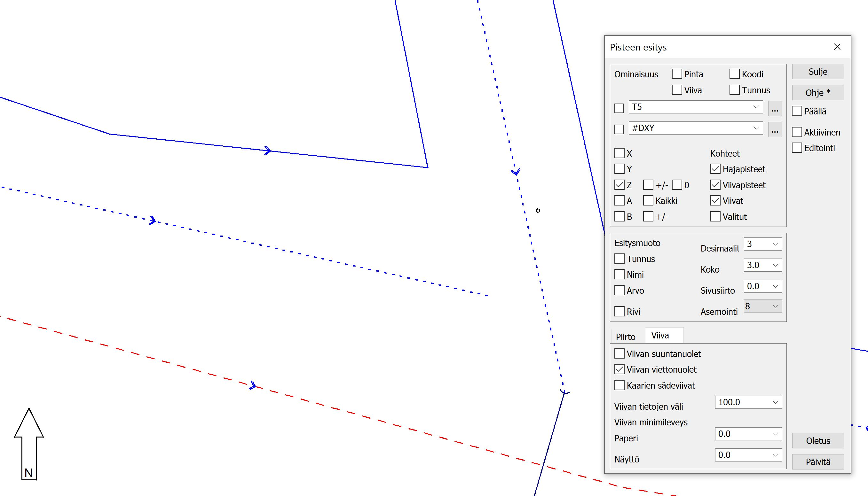This screenshot has width=868, height=496.
Task: Click the small circle point marker
Action: click(x=538, y=211)
